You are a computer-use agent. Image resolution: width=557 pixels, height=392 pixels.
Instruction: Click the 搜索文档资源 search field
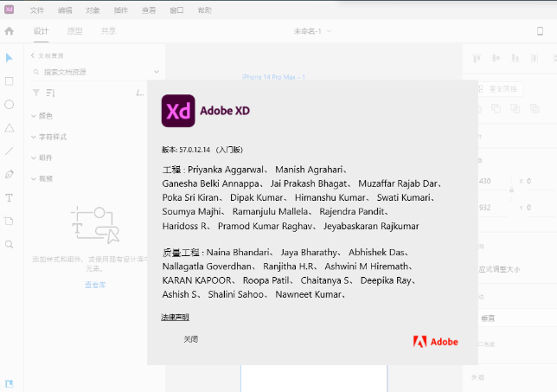click(x=95, y=72)
